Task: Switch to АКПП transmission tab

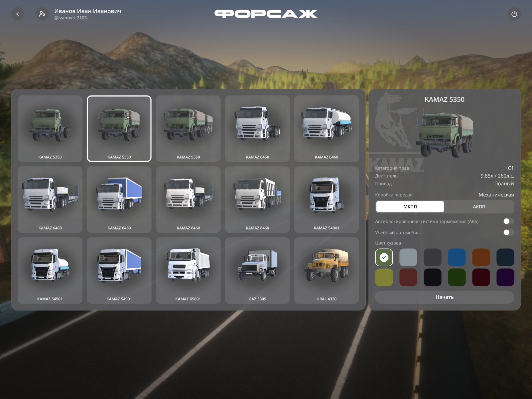Action: [479, 207]
